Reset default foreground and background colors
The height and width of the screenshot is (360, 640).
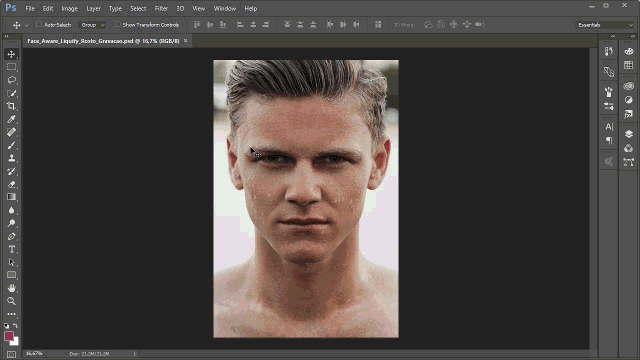(7, 326)
